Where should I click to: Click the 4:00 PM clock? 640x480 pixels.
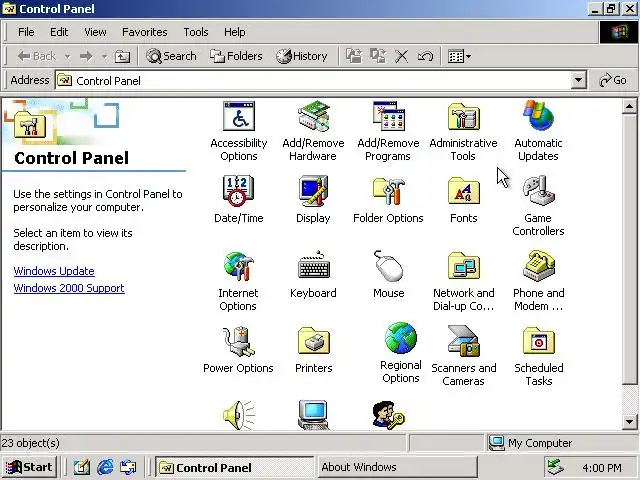pos(602,468)
